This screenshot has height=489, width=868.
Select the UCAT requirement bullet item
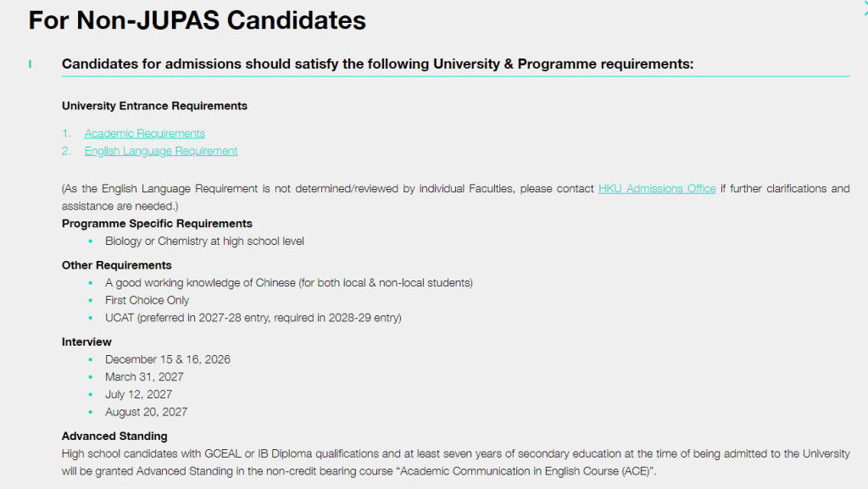pos(253,318)
